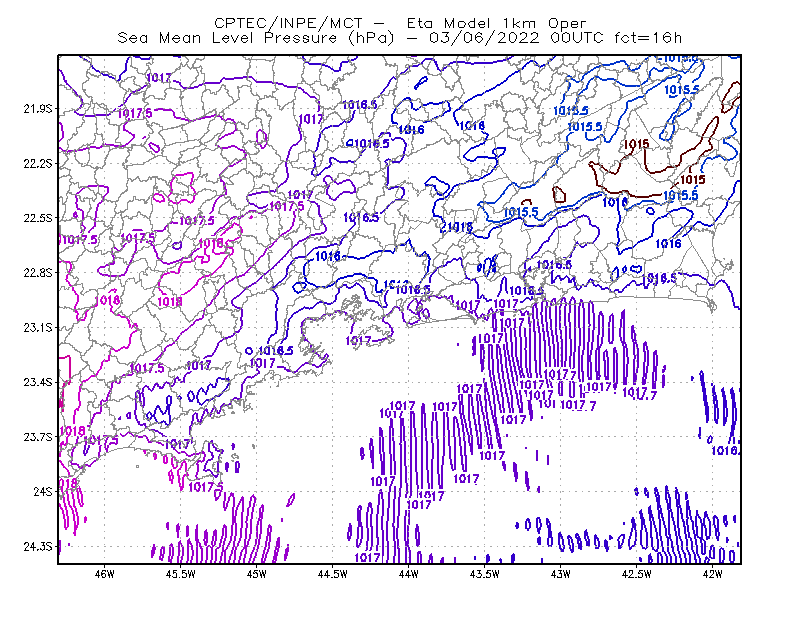The width and height of the screenshot is (800, 618).
Task: Click the 45.5W longitude axis label
Action: [181, 574]
